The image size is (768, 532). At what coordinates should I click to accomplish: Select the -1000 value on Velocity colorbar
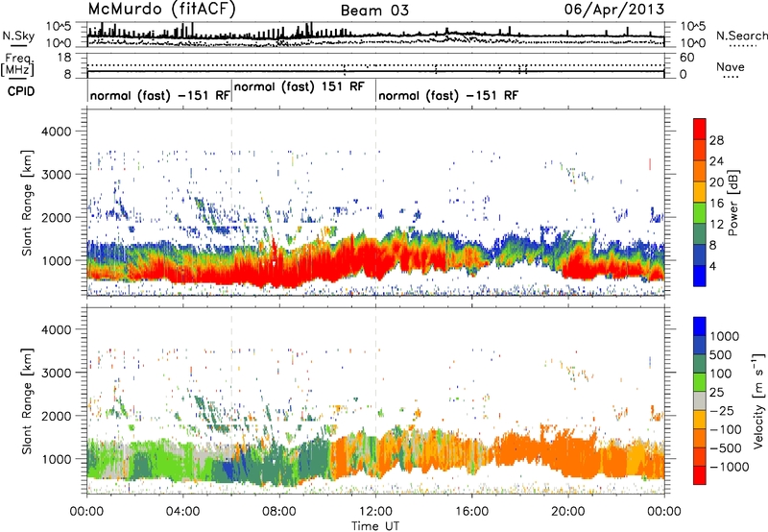(x=729, y=467)
